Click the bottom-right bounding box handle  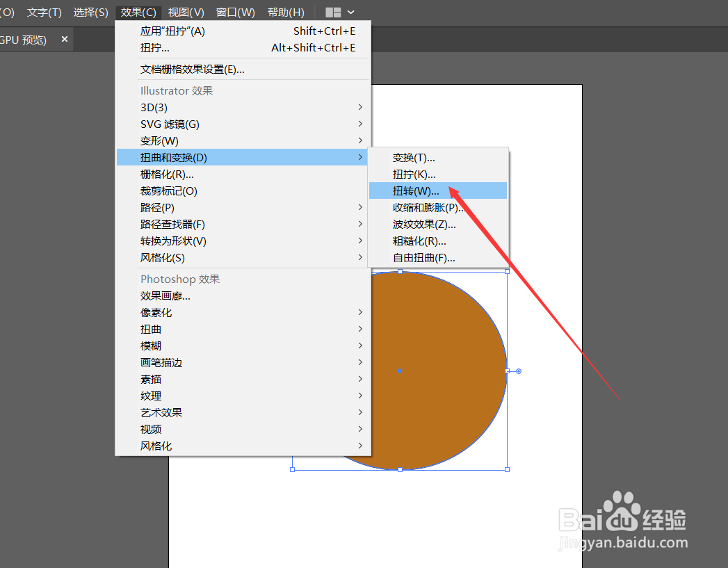[507, 469]
